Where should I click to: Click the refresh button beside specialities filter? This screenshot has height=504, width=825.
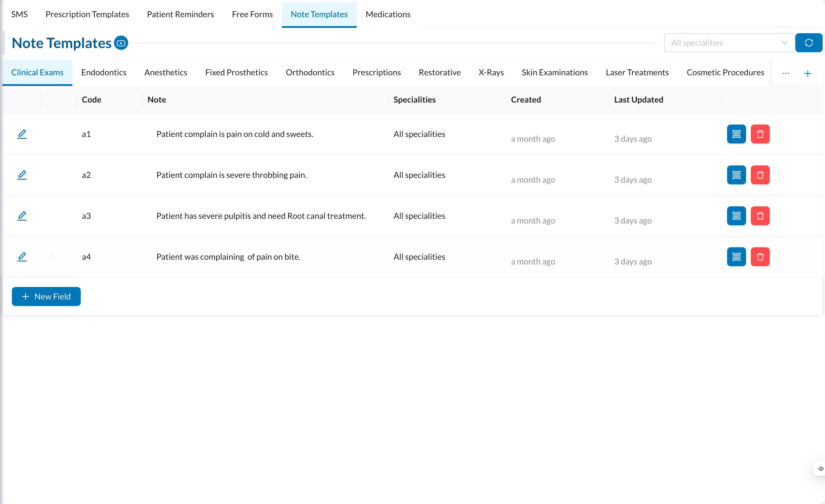click(x=809, y=42)
